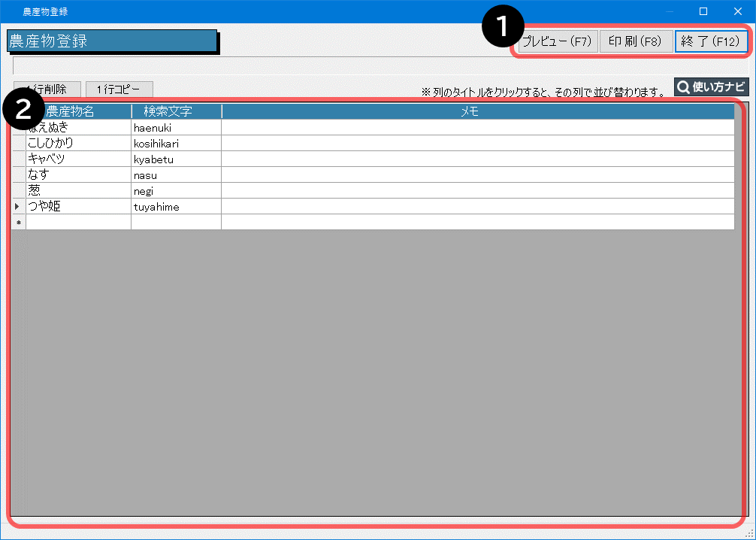Select the kyabetu search text cell
The height and width of the screenshot is (540, 756).
tap(176, 159)
